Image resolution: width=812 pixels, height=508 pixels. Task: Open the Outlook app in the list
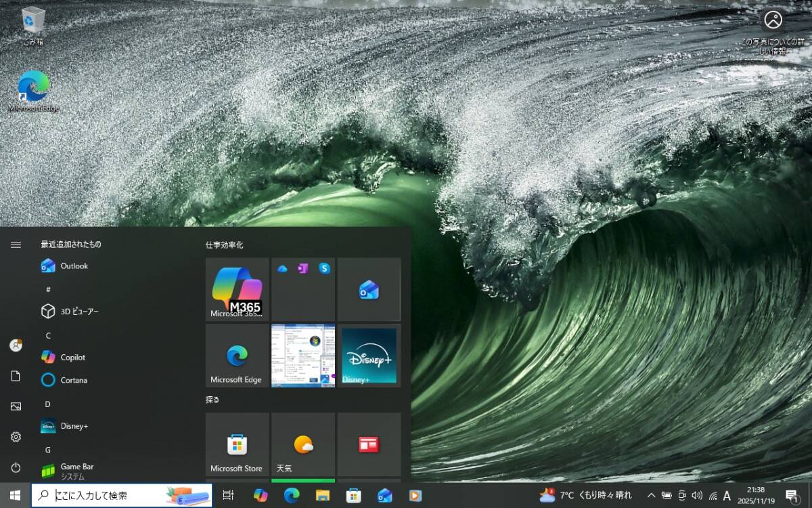click(115, 266)
